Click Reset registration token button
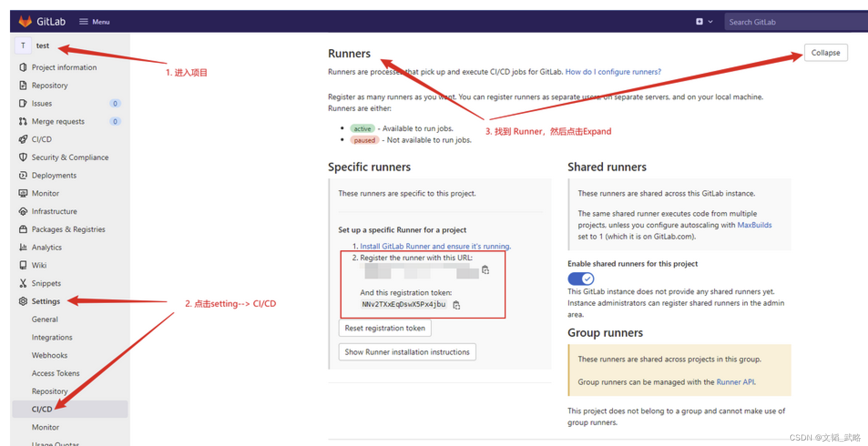Image resolution: width=868 pixels, height=446 pixels. (385, 328)
